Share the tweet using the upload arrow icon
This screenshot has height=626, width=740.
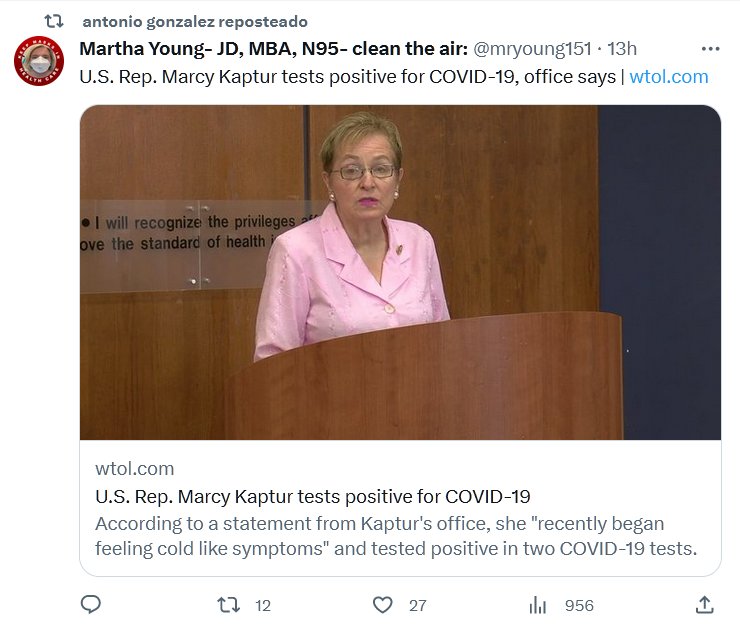704,605
